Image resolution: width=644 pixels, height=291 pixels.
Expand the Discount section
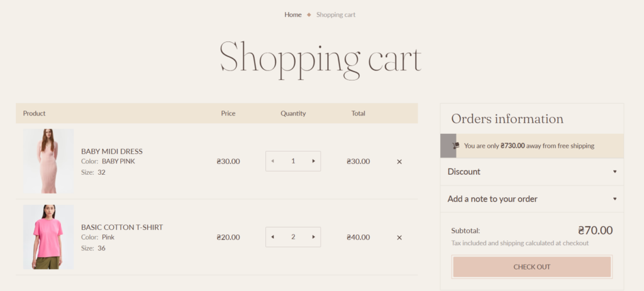click(x=532, y=172)
